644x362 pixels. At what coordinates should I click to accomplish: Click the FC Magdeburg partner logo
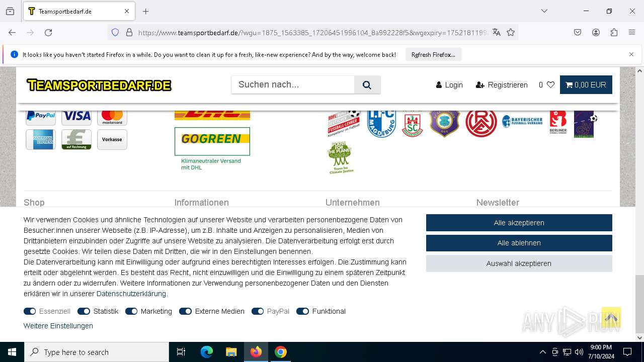pyautogui.click(x=381, y=123)
